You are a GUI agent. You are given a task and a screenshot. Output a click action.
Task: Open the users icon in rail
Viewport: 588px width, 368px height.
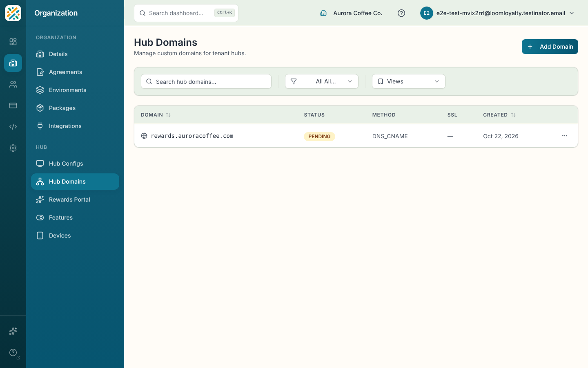[13, 84]
